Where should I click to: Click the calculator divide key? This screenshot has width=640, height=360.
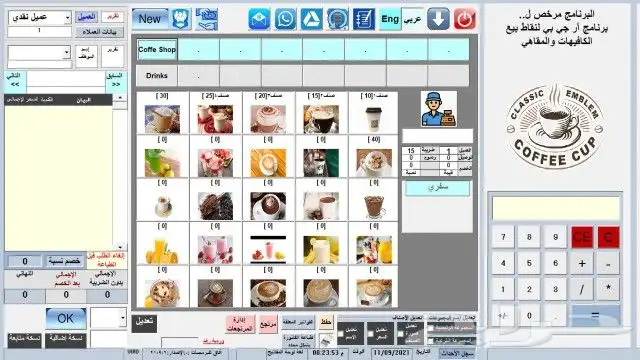[x=582, y=289]
